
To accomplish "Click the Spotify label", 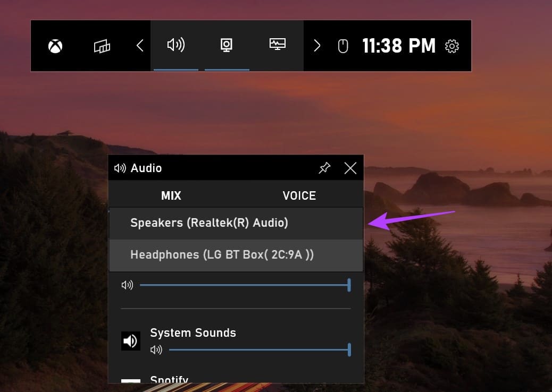I will click(169, 379).
